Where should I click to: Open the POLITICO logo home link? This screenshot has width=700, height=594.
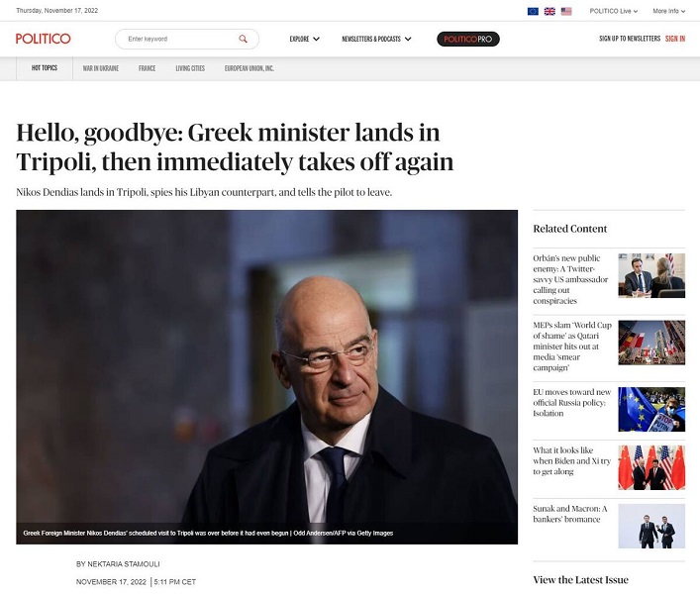coord(44,39)
